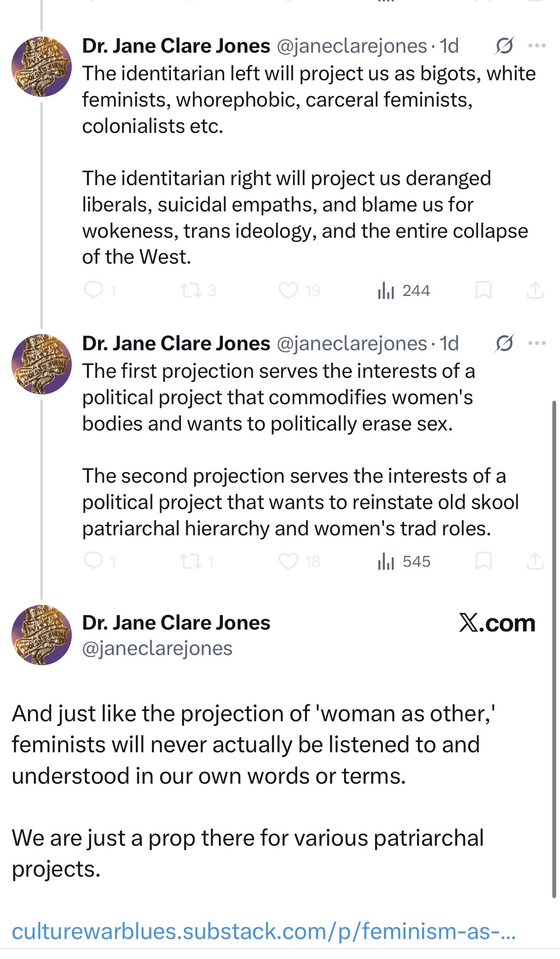Open the culturewarblues.substack.com link
Viewport: 560px width, 959px height.
click(x=263, y=931)
